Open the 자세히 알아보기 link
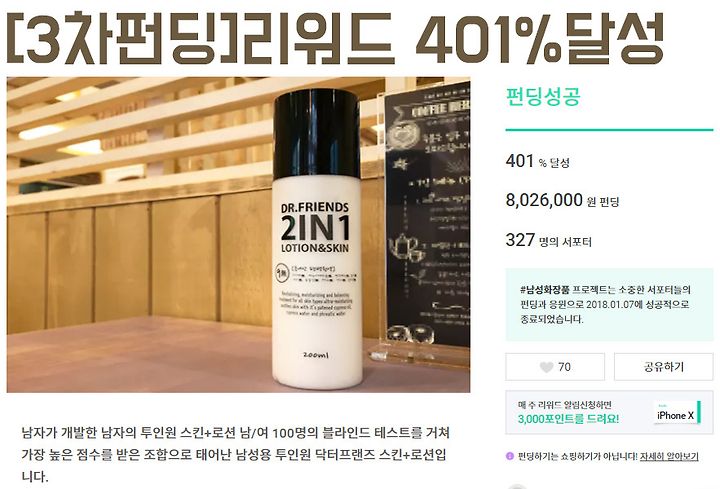This screenshot has width=720, height=489. 669,456
